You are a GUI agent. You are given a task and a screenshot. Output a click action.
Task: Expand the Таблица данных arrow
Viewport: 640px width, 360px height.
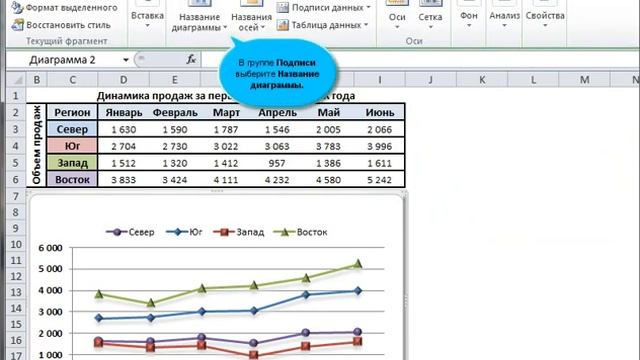(x=366, y=25)
